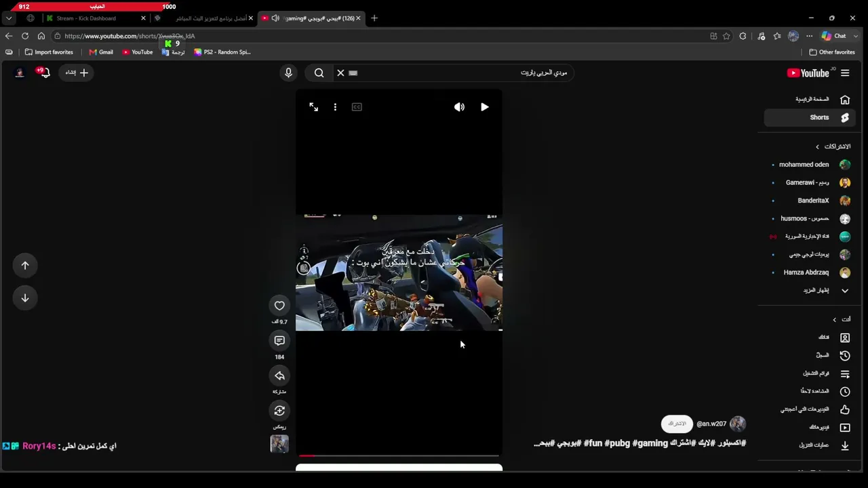This screenshot has height=488, width=868.
Task: Open @an.w207 channel avatar
Action: (738, 424)
